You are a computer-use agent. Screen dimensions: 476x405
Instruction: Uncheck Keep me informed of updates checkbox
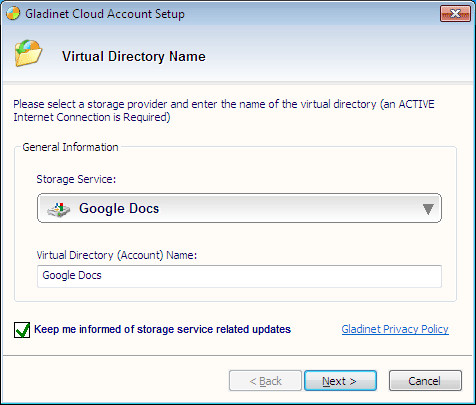point(22,330)
